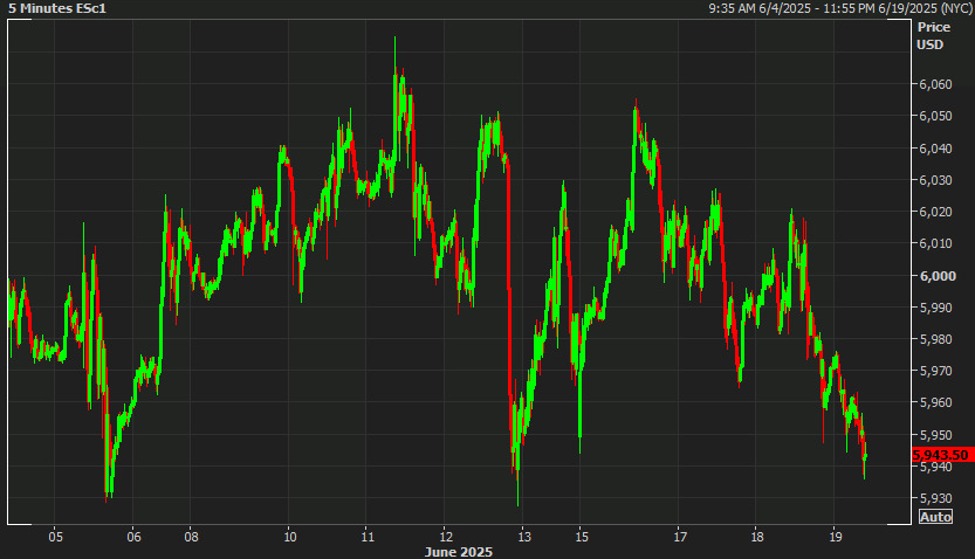Click the "5 Minutes ESc1" chart title

[57, 8]
